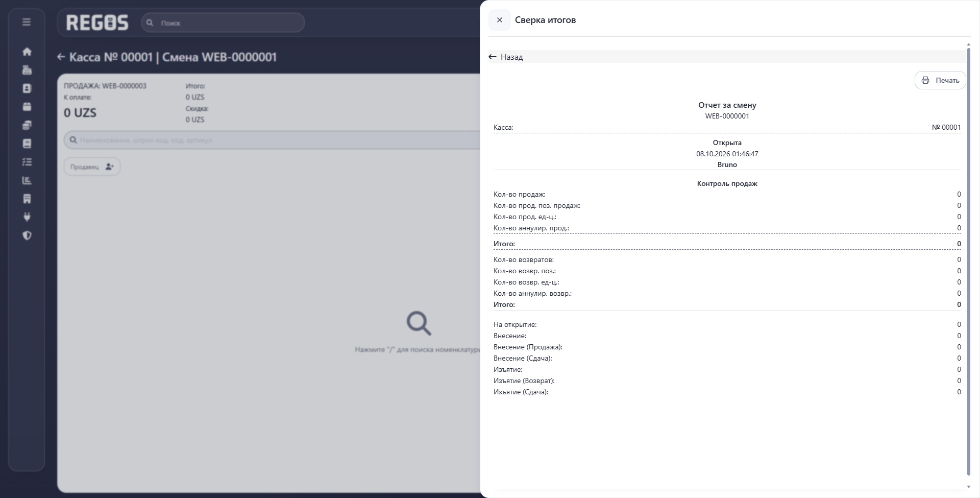
Task: Open the checklist tasks icon in sidebar
Action: click(27, 162)
